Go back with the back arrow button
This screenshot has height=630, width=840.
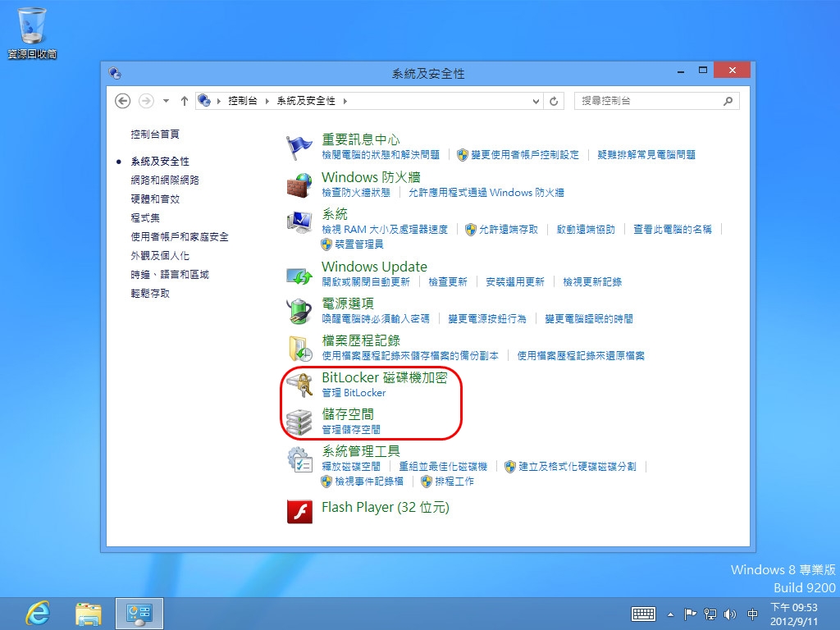[123, 101]
